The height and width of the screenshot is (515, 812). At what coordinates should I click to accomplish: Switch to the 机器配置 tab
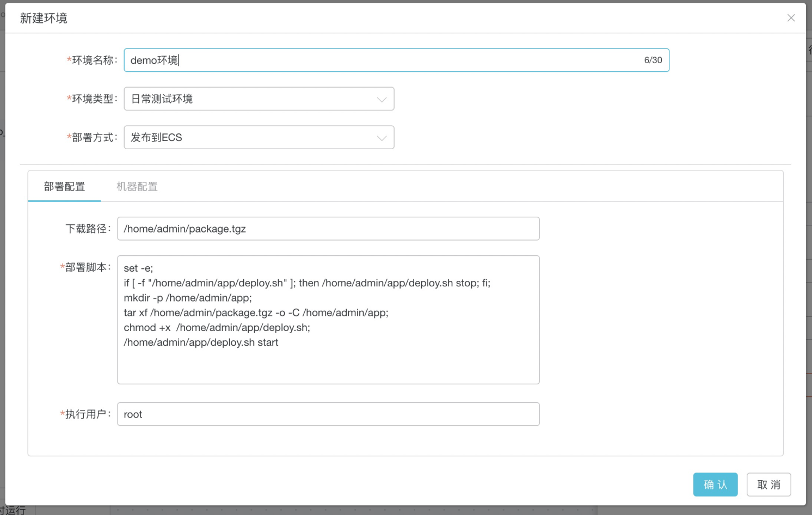coord(137,186)
